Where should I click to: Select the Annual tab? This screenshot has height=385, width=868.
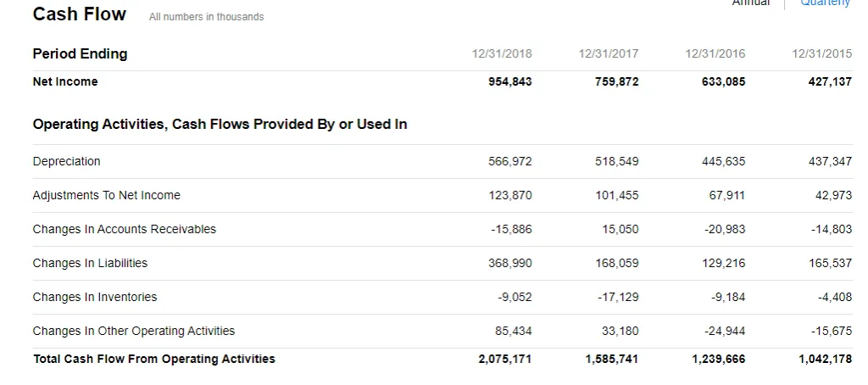click(x=751, y=3)
